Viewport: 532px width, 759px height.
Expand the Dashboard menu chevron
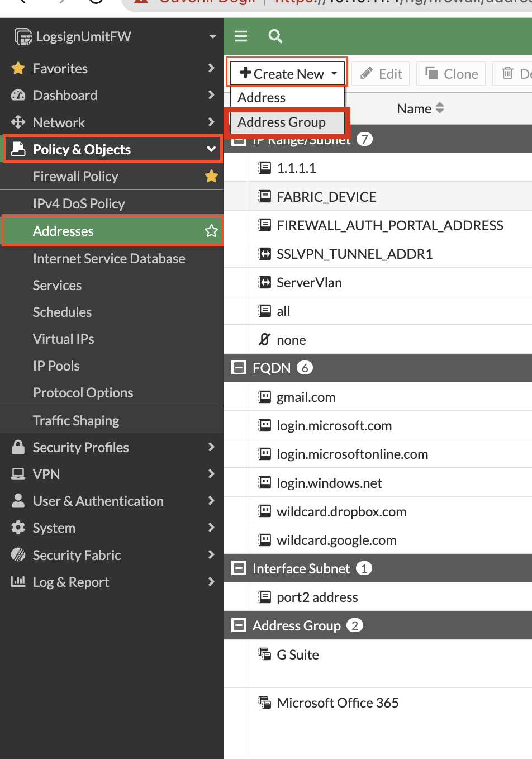pyautogui.click(x=211, y=95)
